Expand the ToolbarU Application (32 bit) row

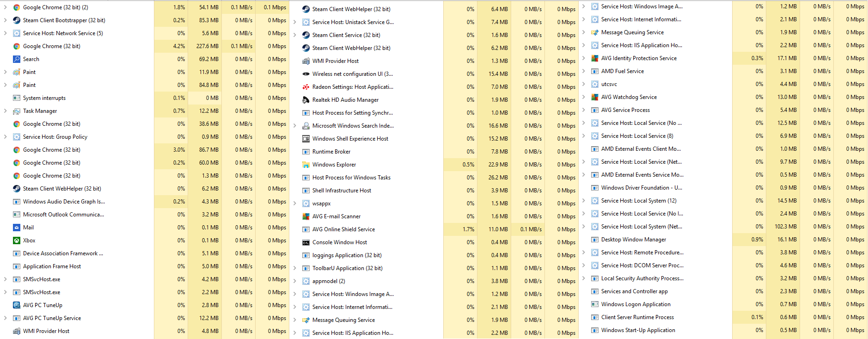[294, 268]
